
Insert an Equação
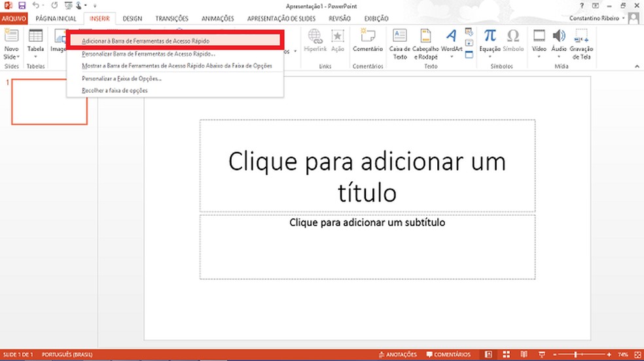(490, 44)
